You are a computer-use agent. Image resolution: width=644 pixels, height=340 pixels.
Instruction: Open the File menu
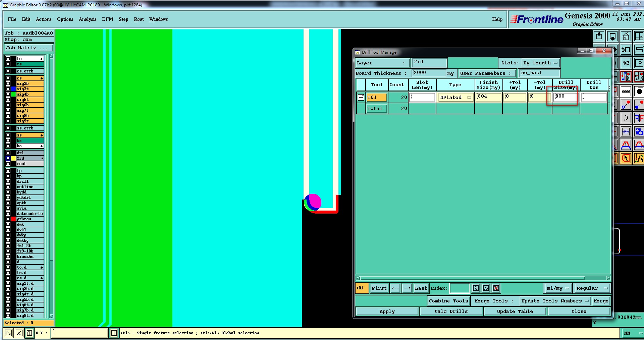click(x=12, y=19)
